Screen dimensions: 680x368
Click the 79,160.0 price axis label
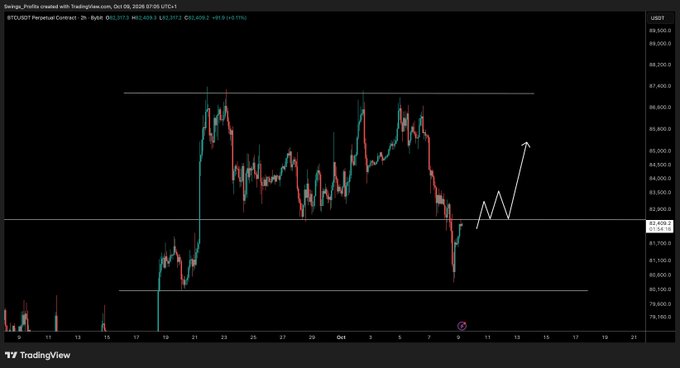tap(660, 317)
